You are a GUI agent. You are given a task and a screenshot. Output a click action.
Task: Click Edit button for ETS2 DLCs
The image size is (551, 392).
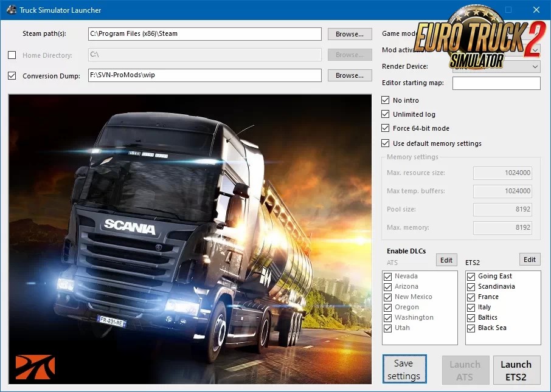530,260
